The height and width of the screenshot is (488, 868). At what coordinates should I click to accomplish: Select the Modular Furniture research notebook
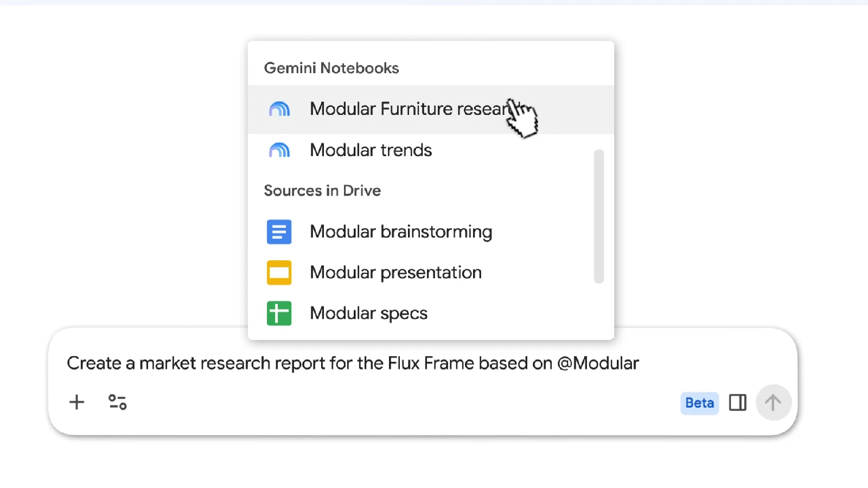tap(431, 109)
